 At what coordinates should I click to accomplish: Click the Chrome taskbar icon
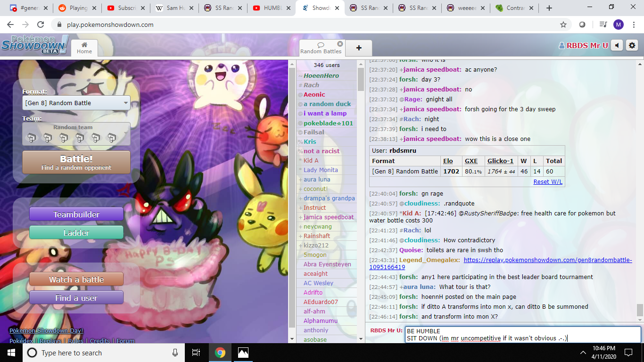point(220,353)
